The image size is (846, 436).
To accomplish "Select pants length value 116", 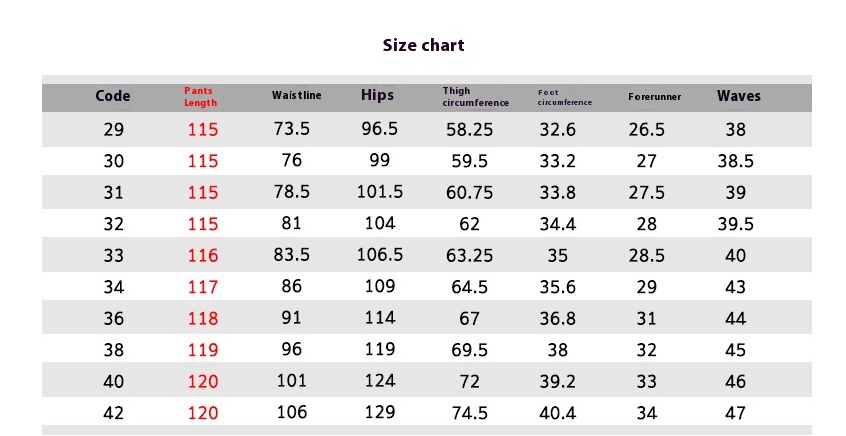I will (203, 255).
